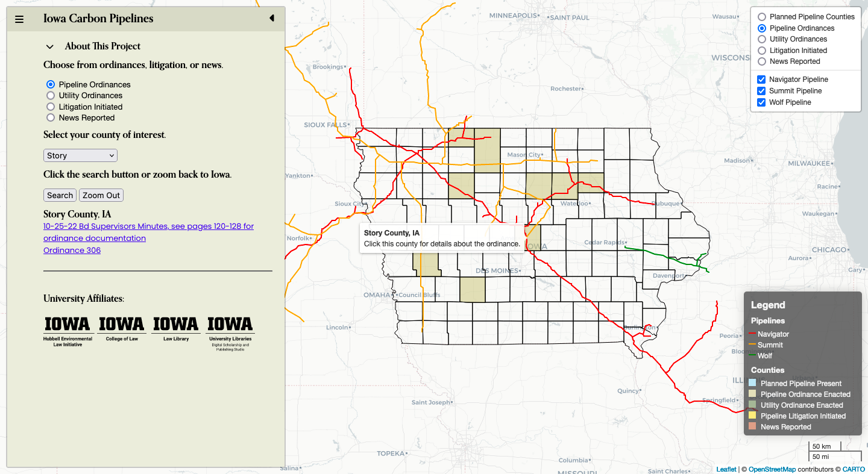Open the county dropdown showing Story

point(80,155)
